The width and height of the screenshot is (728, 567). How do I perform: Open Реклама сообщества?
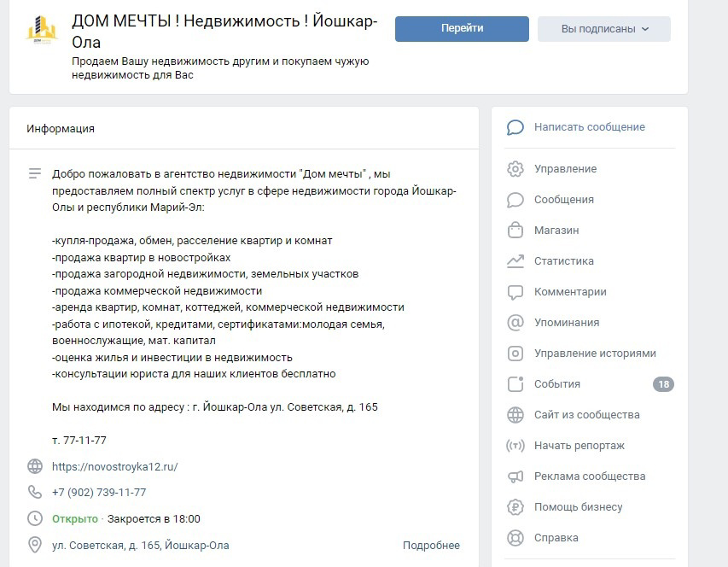[x=590, y=476]
